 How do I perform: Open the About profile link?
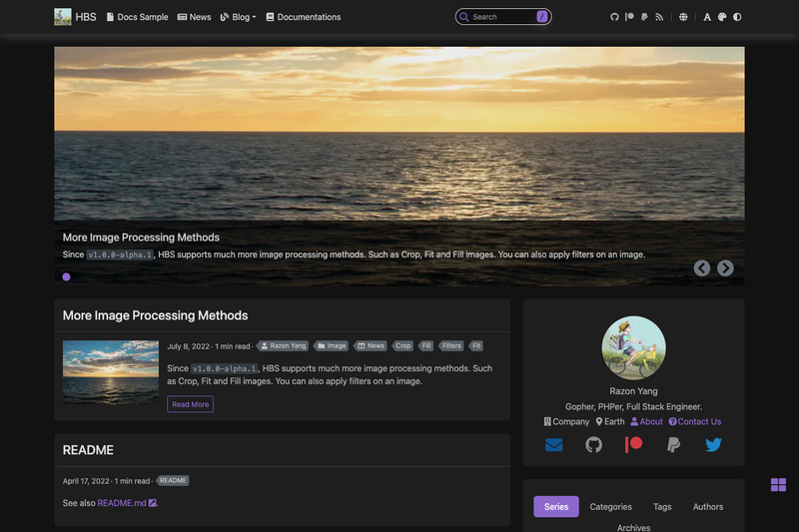[x=646, y=421]
